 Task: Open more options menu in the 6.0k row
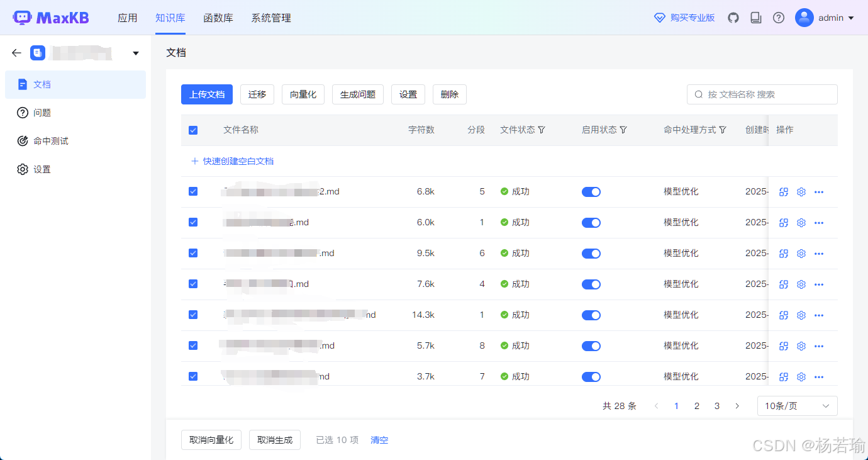tap(819, 223)
